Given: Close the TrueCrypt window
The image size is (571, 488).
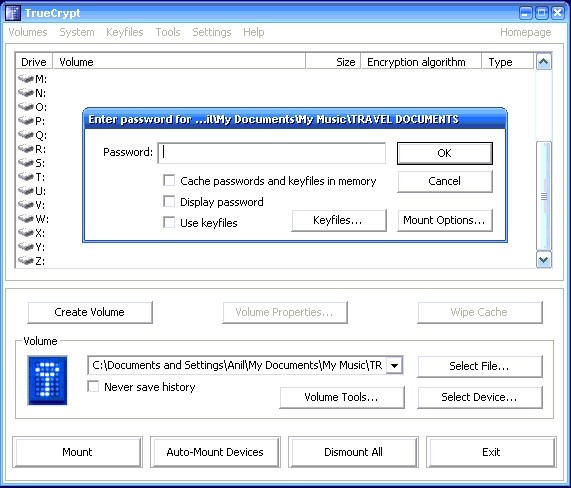Looking at the screenshot, I should (558, 13).
